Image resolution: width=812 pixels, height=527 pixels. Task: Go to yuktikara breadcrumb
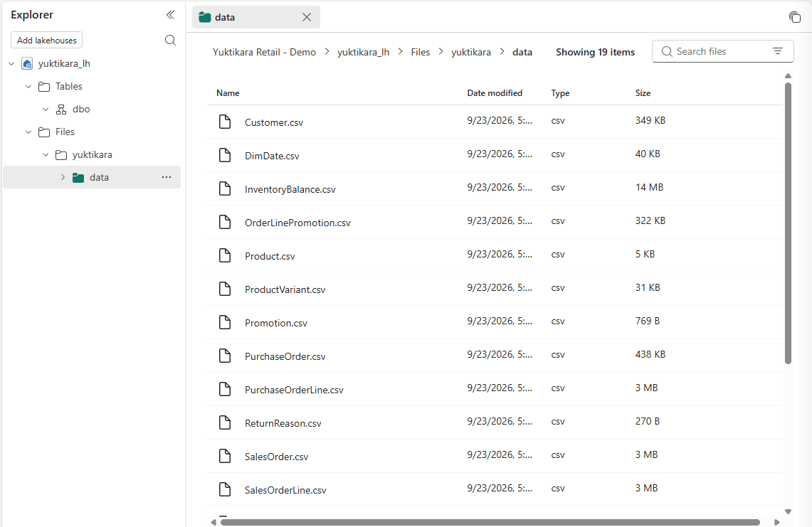(x=470, y=53)
